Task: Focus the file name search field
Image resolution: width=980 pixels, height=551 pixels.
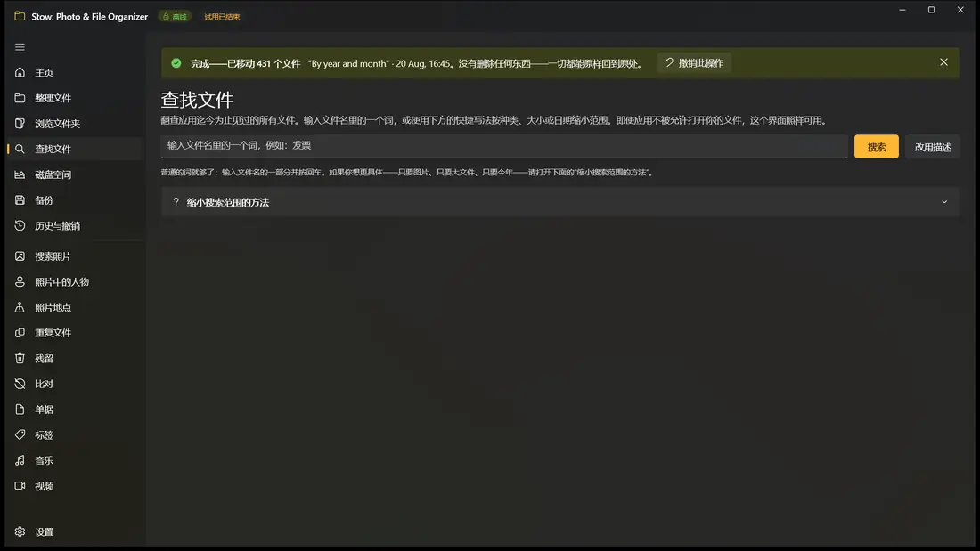Action: (503, 146)
